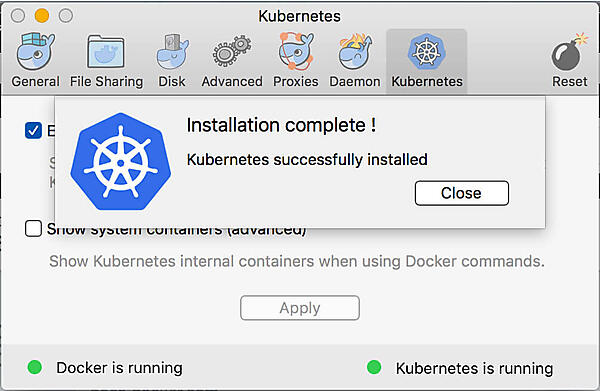This screenshot has width=600, height=391.
Task: Click the green Docker status indicator
Action: point(35,367)
